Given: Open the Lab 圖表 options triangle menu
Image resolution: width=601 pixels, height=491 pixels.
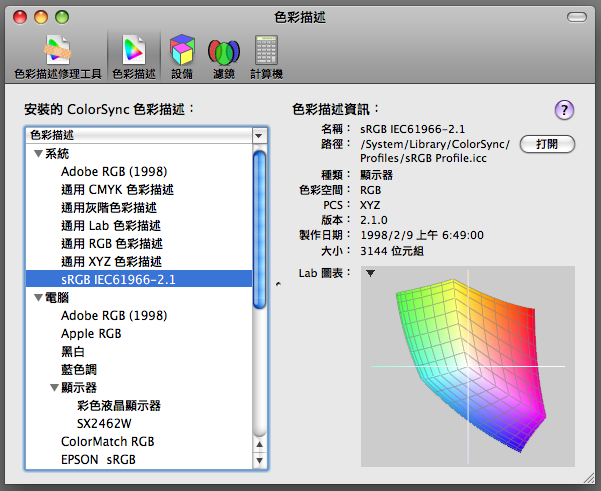Looking at the screenshot, I should tap(370, 273).
